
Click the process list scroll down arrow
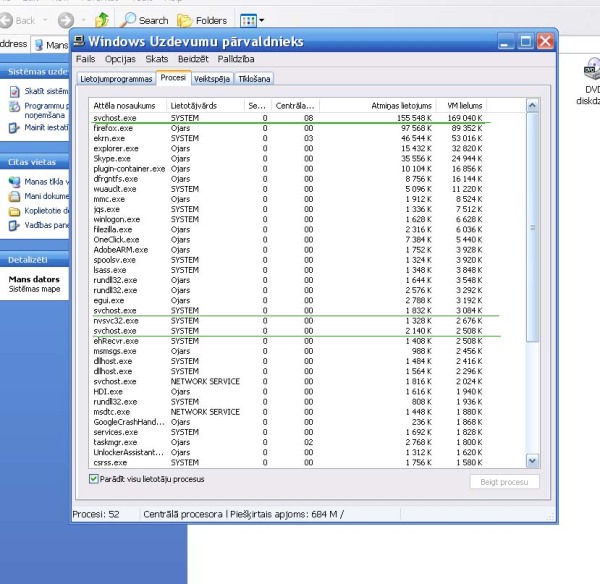click(x=532, y=461)
